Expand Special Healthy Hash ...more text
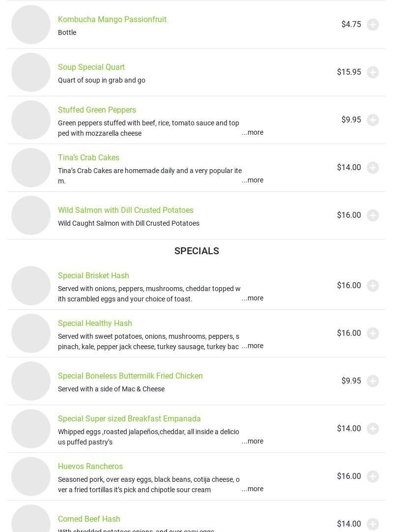 253,346
